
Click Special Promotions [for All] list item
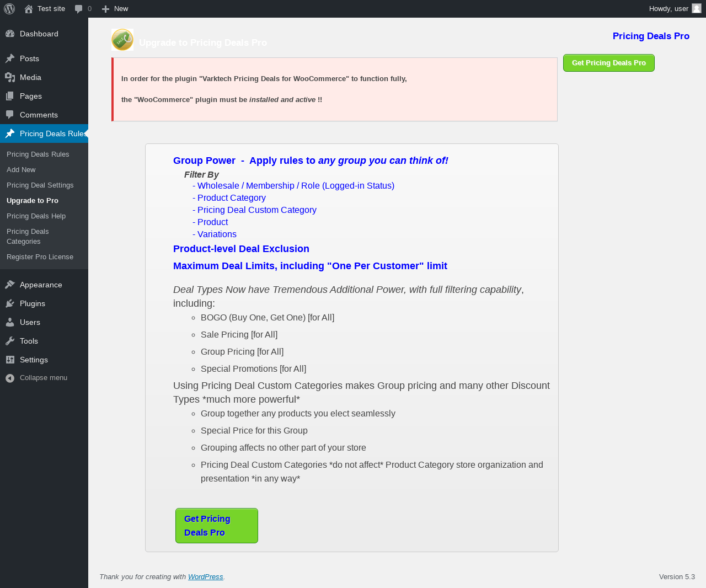pos(253,369)
